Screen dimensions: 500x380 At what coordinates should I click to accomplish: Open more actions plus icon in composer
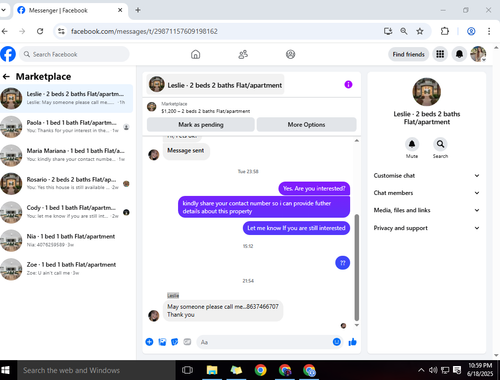(149, 342)
